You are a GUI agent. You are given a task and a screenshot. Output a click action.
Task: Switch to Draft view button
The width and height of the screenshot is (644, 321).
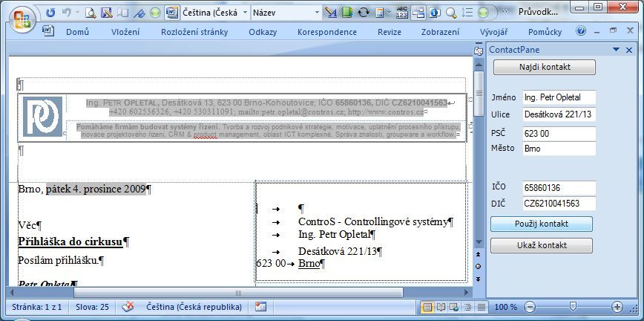pyautogui.click(x=480, y=307)
